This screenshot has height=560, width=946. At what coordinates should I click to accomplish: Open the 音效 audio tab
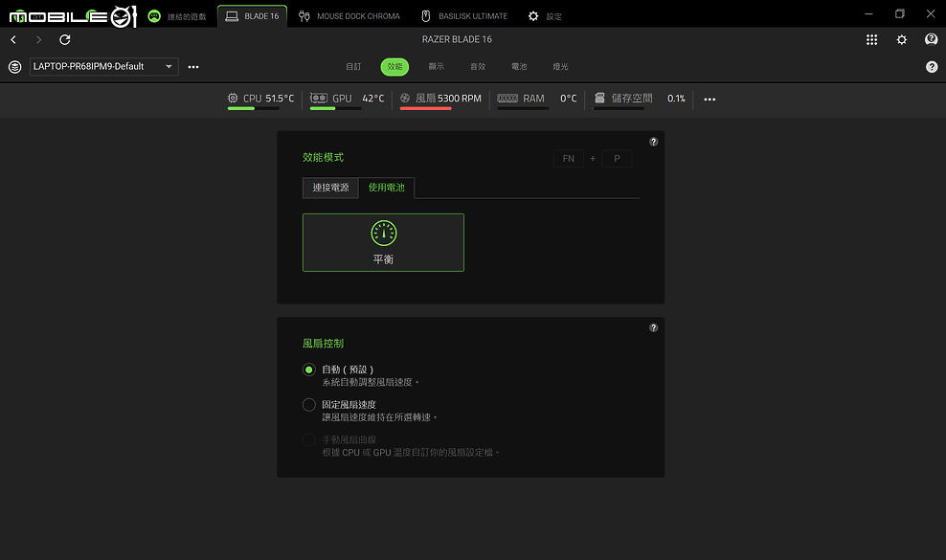pyautogui.click(x=478, y=66)
